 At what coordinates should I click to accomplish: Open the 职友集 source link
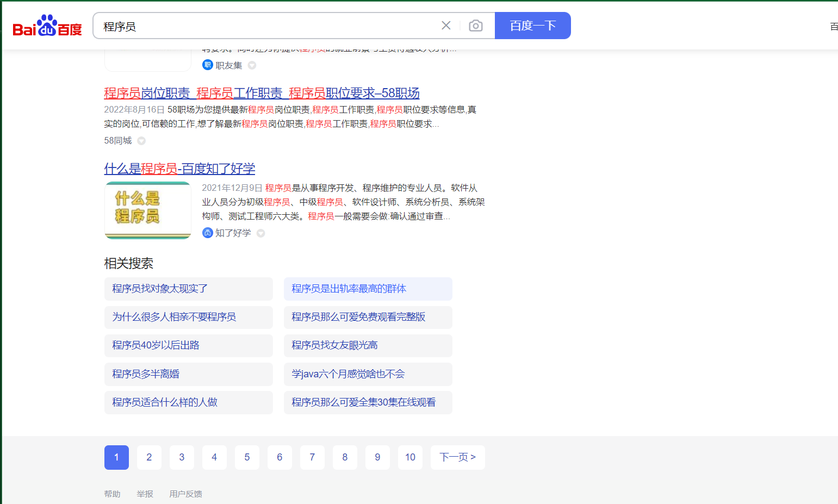click(229, 65)
